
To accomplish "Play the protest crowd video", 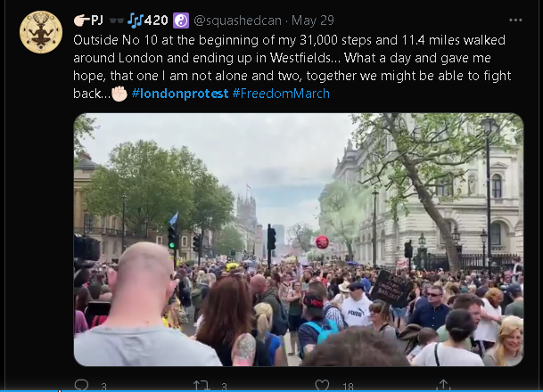I will click(x=299, y=240).
